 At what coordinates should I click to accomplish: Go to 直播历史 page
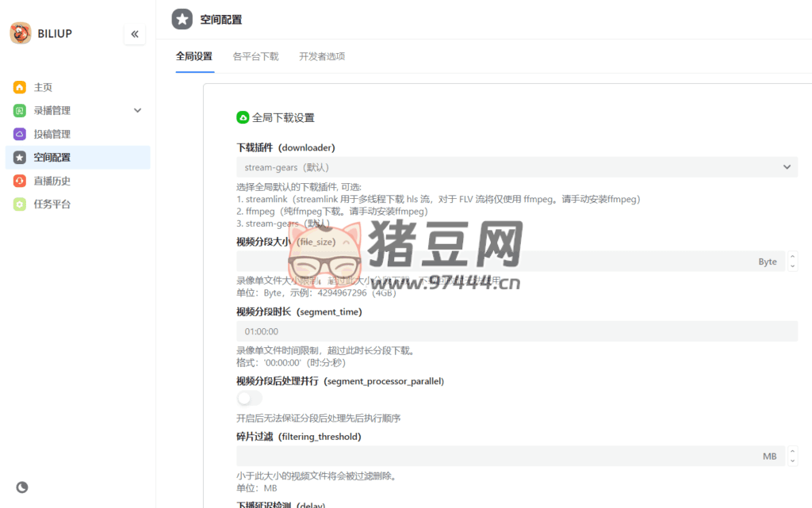(x=52, y=181)
